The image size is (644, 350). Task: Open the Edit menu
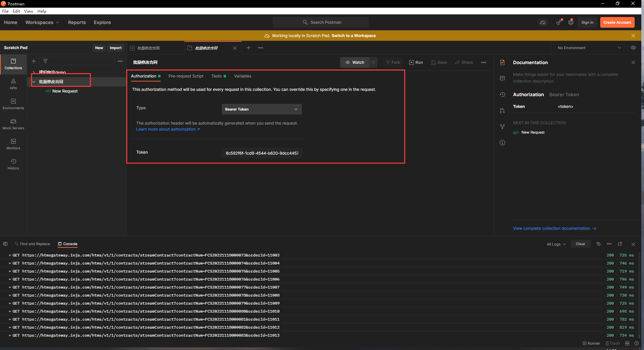coord(16,11)
